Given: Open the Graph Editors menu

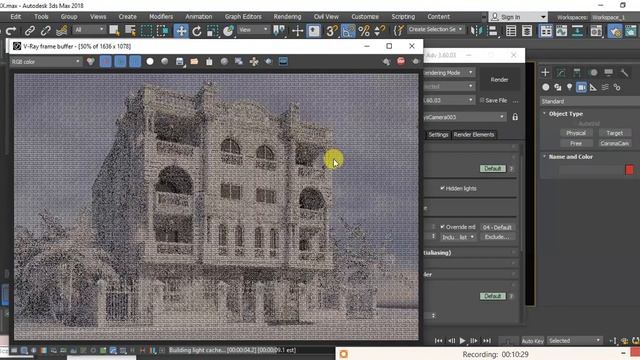Looking at the screenshot, I should tap(243, 17).
